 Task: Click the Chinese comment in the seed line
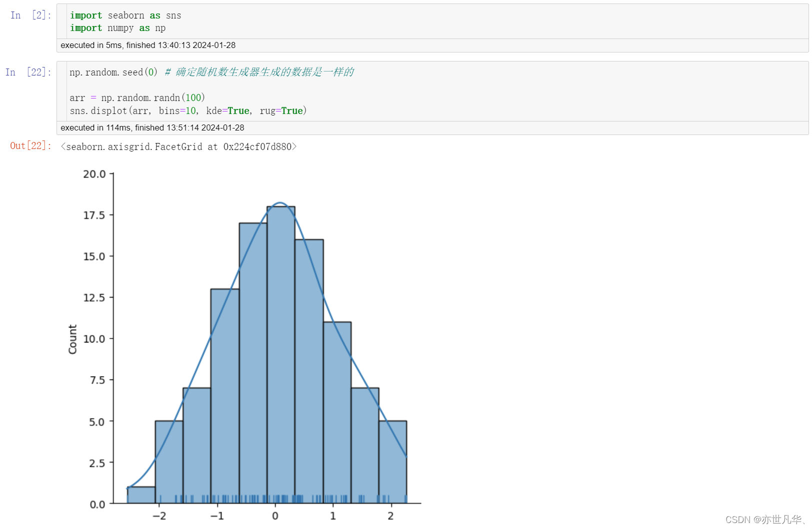tap(260, 72)
